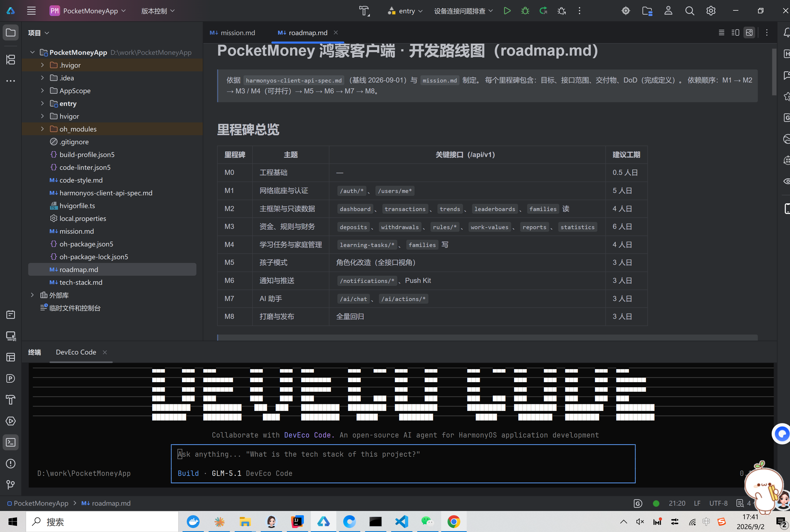Open 设备连接问题排查 device dropdown
This screenshot has width=790, height=532.
click(x=463, y=11)
